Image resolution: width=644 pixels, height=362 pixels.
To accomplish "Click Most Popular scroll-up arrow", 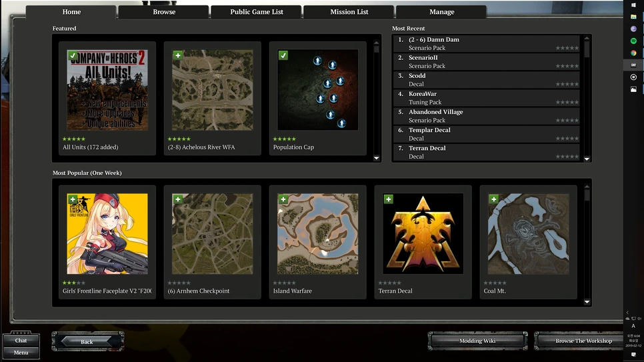I will (x=587, y=187).
